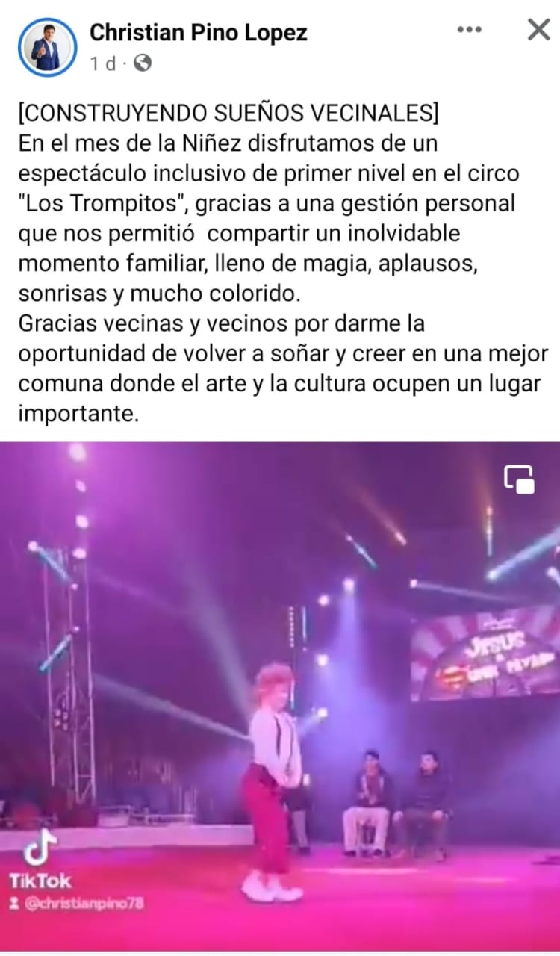
Task: Open the post's "1 d" timestamp
Action: [x=103, y=64]
